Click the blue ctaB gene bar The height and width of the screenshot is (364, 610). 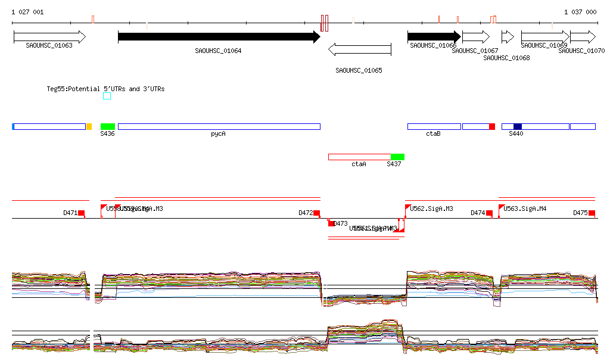point(434,126)
